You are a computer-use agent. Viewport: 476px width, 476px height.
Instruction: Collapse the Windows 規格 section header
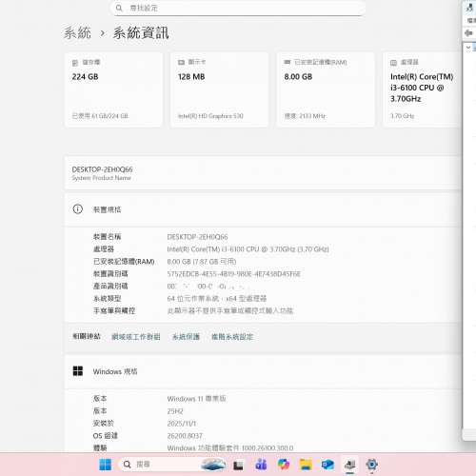click(263, 371)
